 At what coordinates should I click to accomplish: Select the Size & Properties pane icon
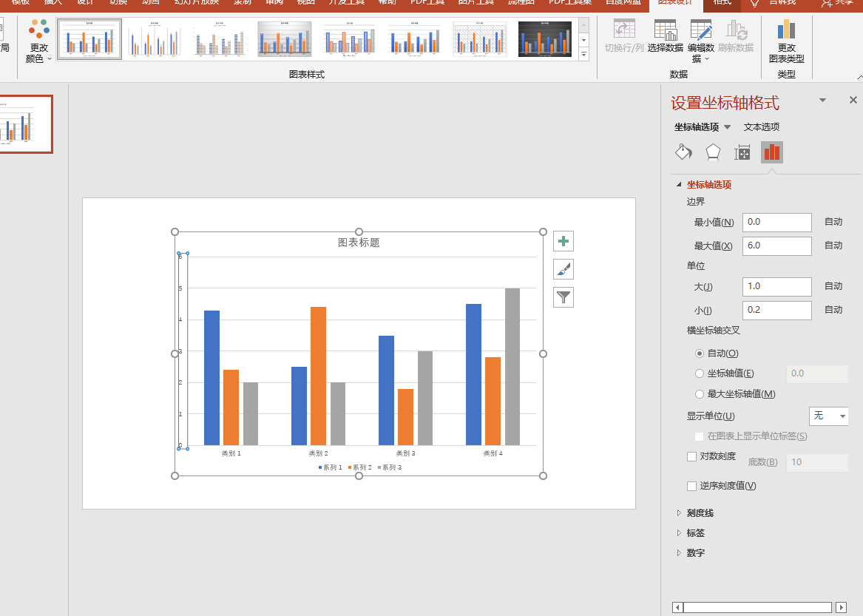[x=742, y=152]
